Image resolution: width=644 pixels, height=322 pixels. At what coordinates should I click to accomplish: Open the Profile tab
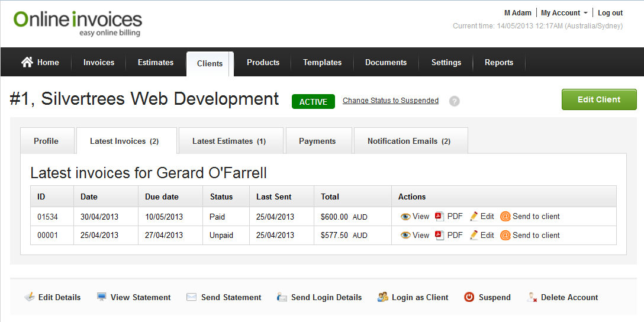[x=46, y=141]
